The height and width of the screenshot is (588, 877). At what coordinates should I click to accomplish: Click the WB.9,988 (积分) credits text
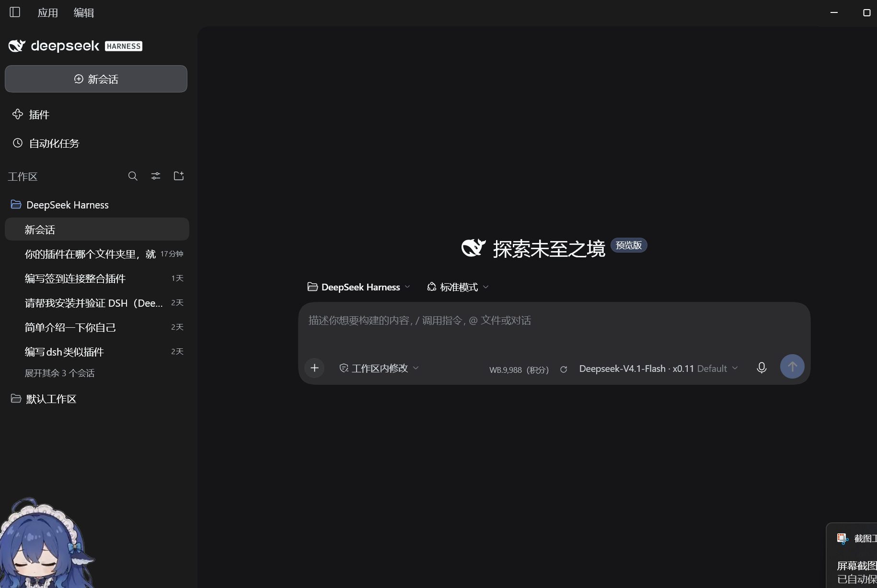pyautogui.click(x=519, y=370)
